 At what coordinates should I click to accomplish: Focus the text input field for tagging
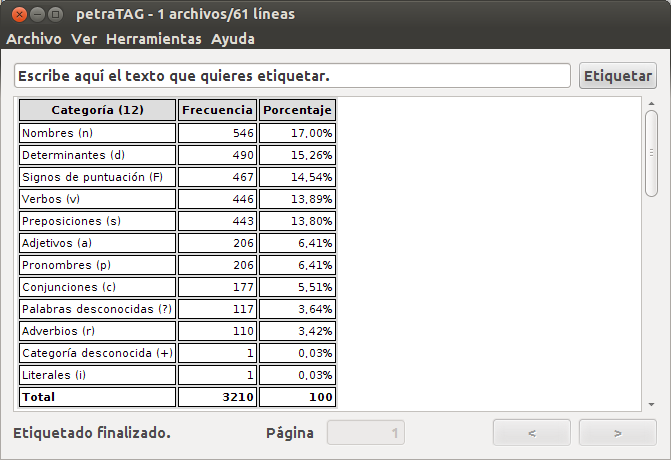click(x=292, y=76)
